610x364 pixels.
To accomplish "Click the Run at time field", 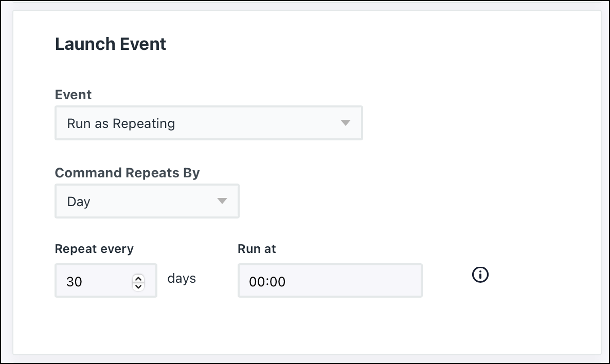I will point(329,281).
